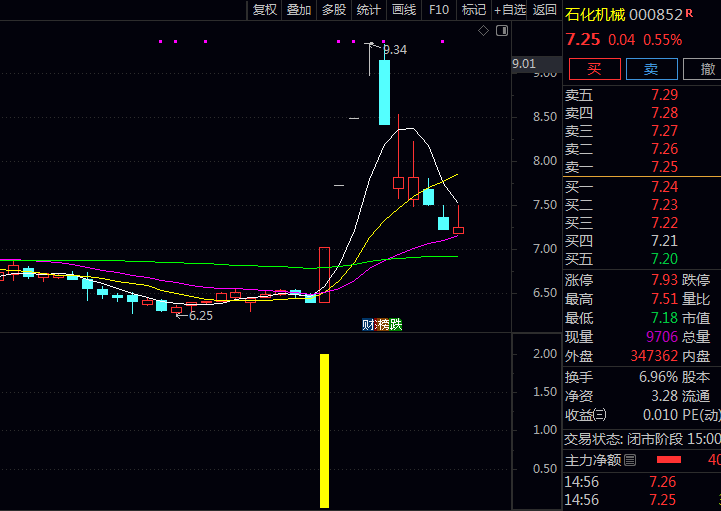
Task: Click the 财 event marker on chart
Action: [367, 324]
